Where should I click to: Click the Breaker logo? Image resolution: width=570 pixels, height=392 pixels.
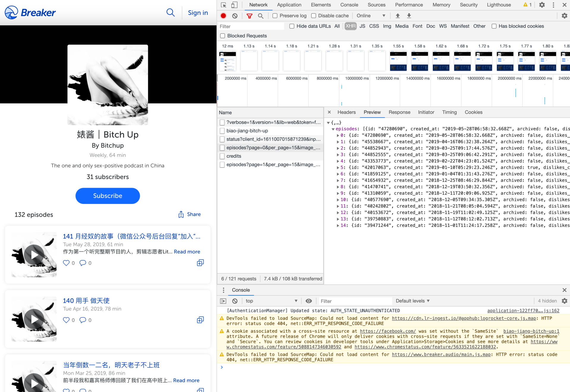(x=30, y=12)
